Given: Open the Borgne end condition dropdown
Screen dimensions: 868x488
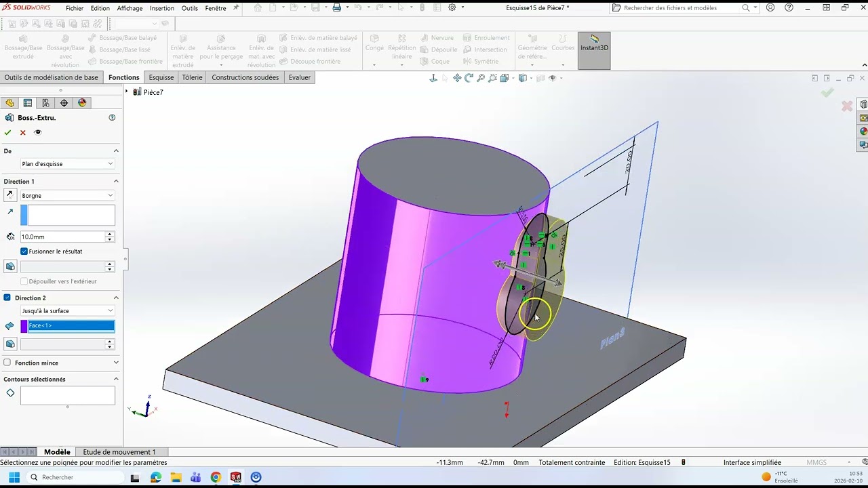Looking at the screenshot, I should (67, 196).
